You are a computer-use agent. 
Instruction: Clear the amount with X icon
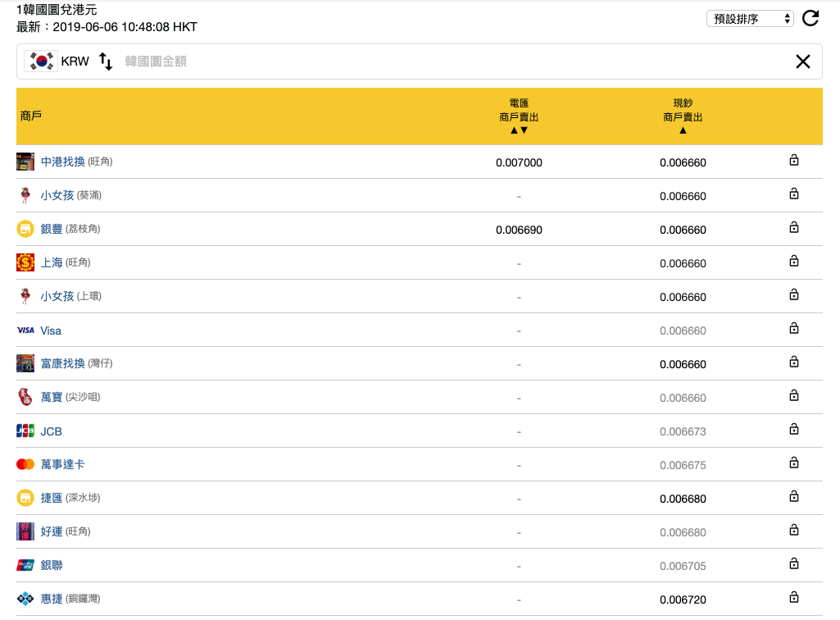802,62
